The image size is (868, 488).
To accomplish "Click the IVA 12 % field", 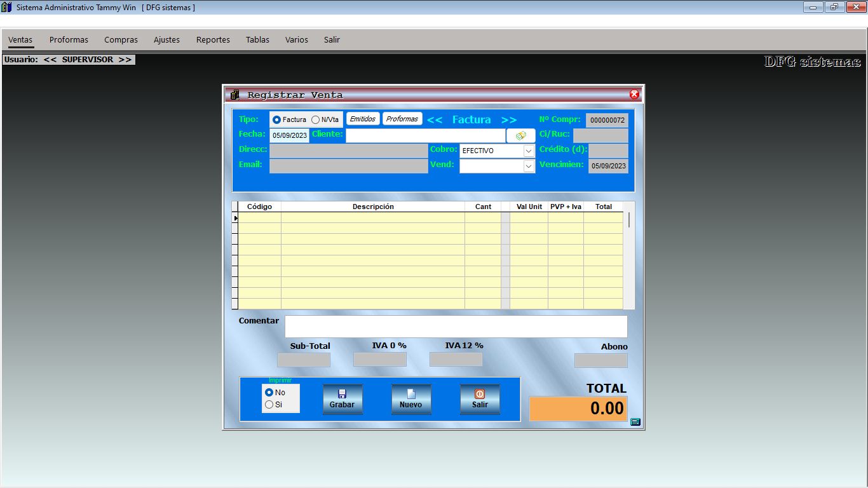I will tap(456, 359).
